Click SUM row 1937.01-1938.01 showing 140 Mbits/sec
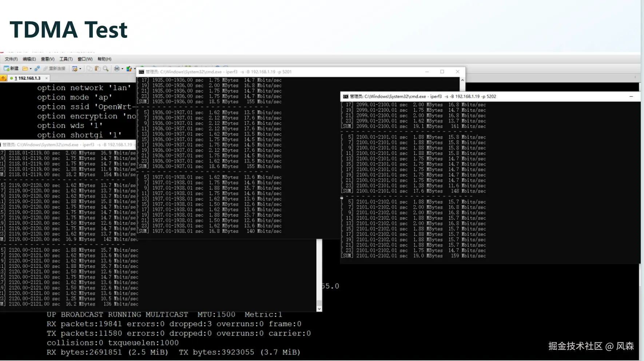This screenshot has width=644, height=361. tap(209, 231)
